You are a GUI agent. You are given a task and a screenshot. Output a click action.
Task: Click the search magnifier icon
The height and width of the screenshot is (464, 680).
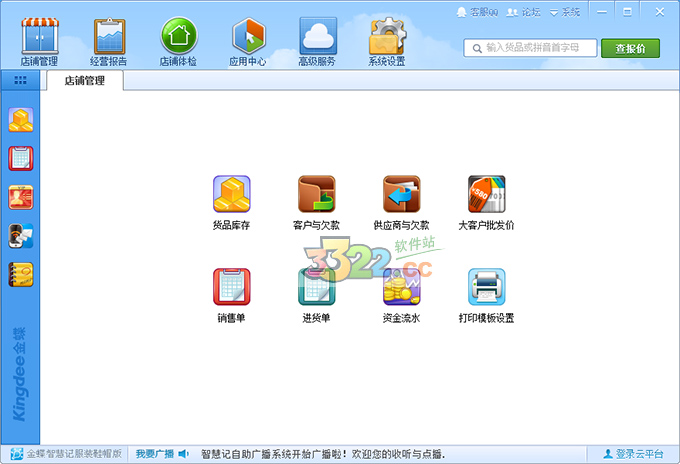point(477,48)
